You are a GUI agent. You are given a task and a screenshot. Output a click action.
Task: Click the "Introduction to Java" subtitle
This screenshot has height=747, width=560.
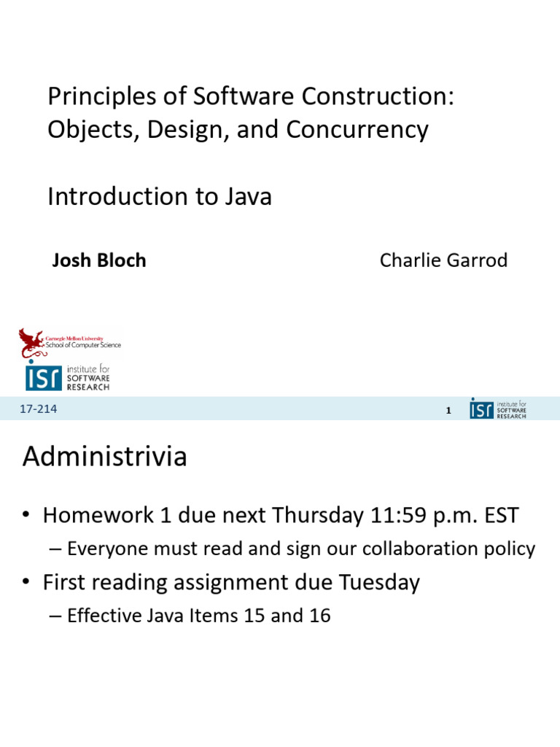tap(159, 197)
